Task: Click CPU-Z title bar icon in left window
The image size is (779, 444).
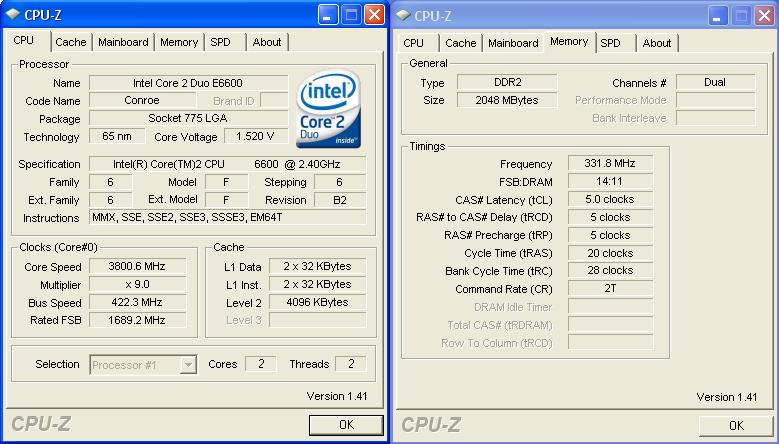Action: [x=13, y=15]
